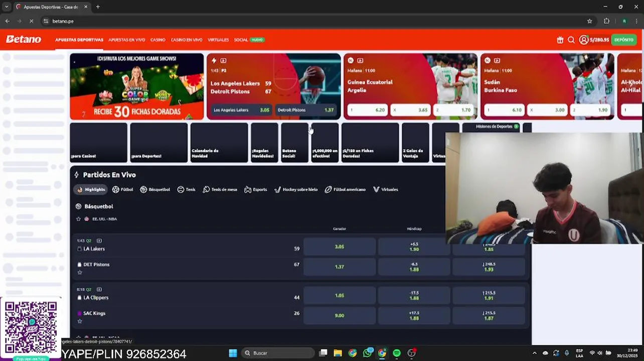Bookmark this page with the star icon

pos(589,21)
